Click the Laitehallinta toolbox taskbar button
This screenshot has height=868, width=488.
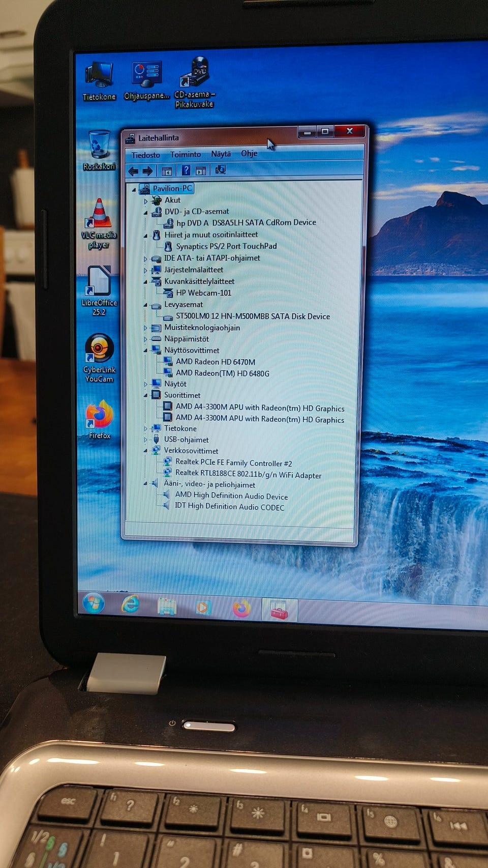coord(279,610)
